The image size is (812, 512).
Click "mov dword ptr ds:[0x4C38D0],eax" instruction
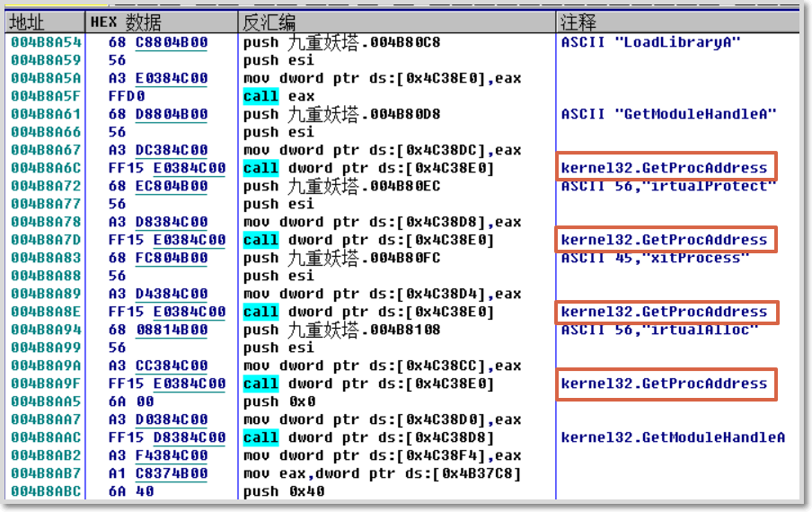(x=382, y=419)
